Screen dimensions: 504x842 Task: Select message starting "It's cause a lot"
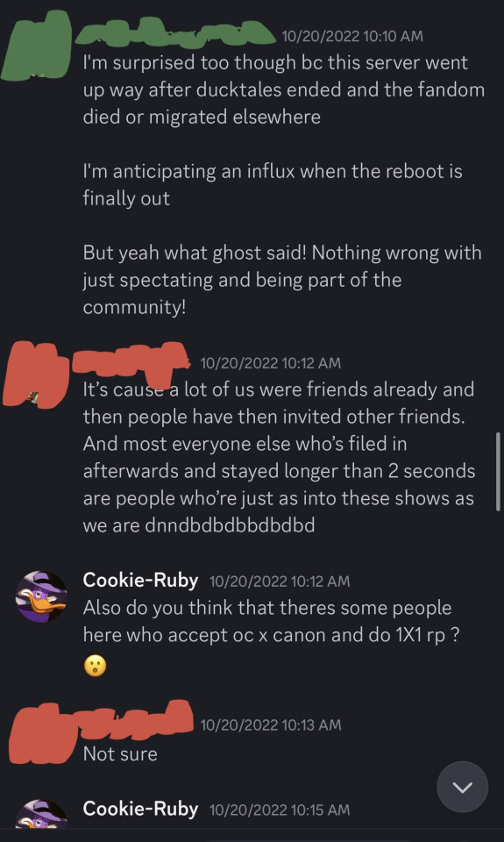tap(279, 457)
